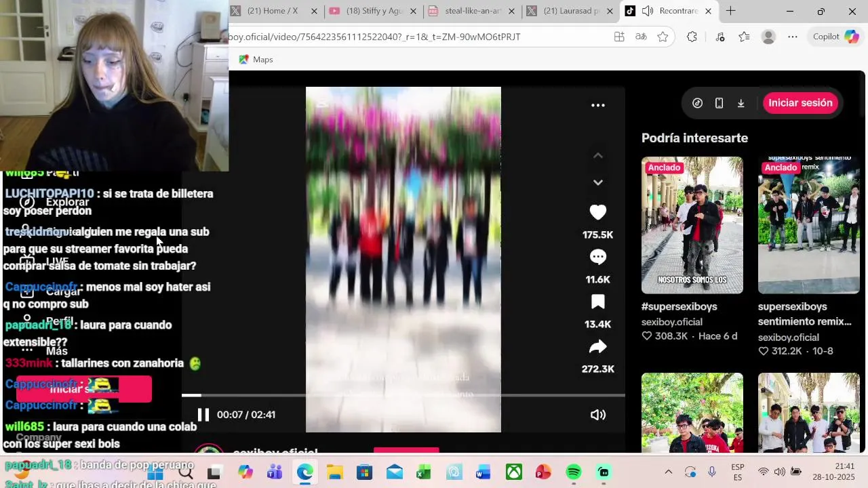The image size is (868, 488).
Task: Mute the TikTok tab via speaker icon
Action: pos(648,11)
